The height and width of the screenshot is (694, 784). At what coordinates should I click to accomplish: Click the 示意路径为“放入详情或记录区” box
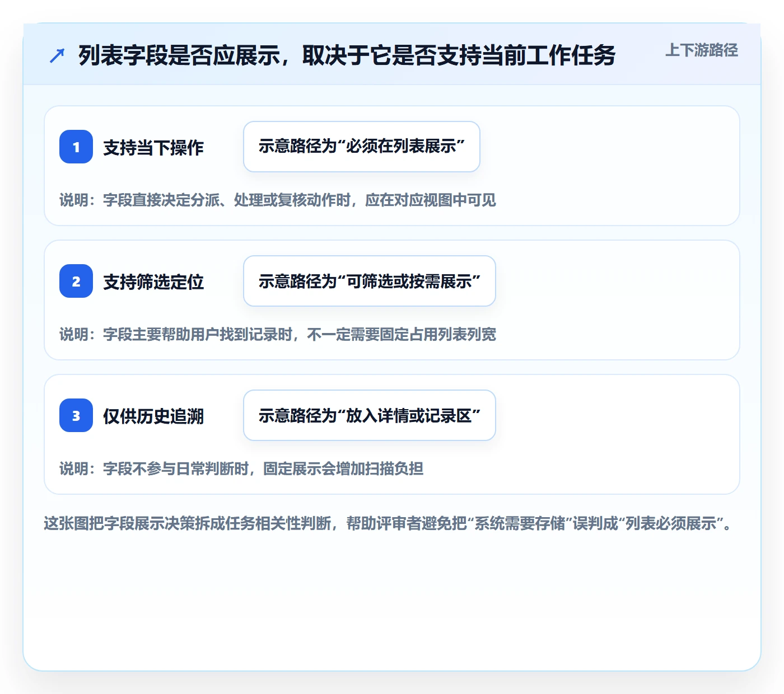tap(370, 415)
